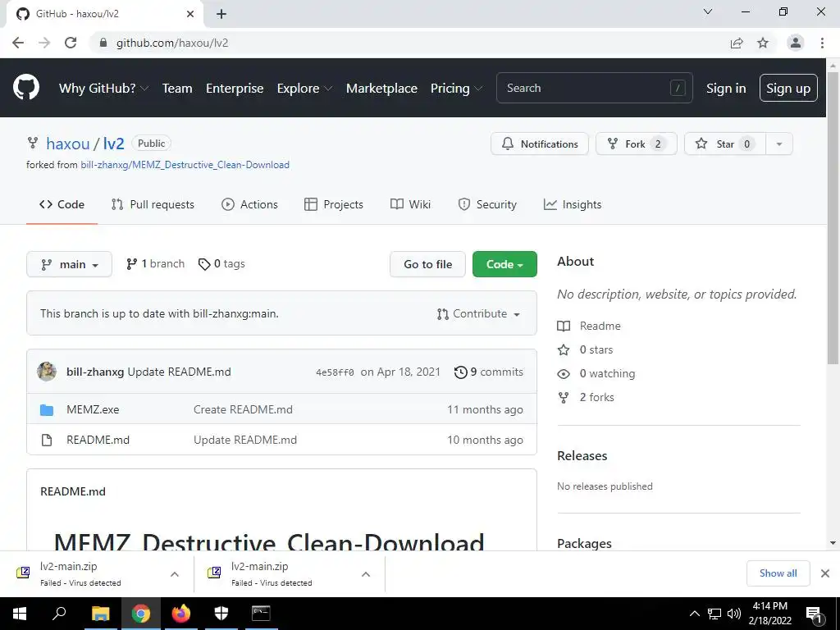Click the GitHub Octocat logo
840x630 pixels.
click(26, 88)
